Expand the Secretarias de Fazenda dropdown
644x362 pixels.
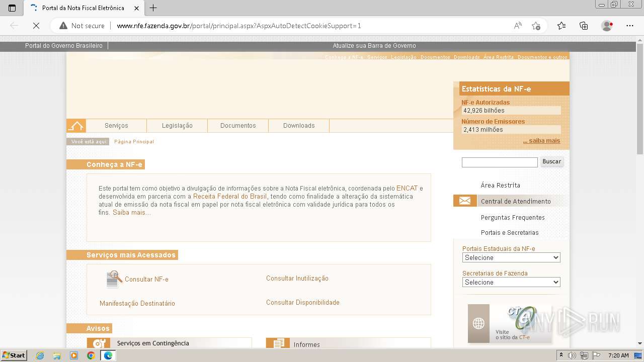511,282
